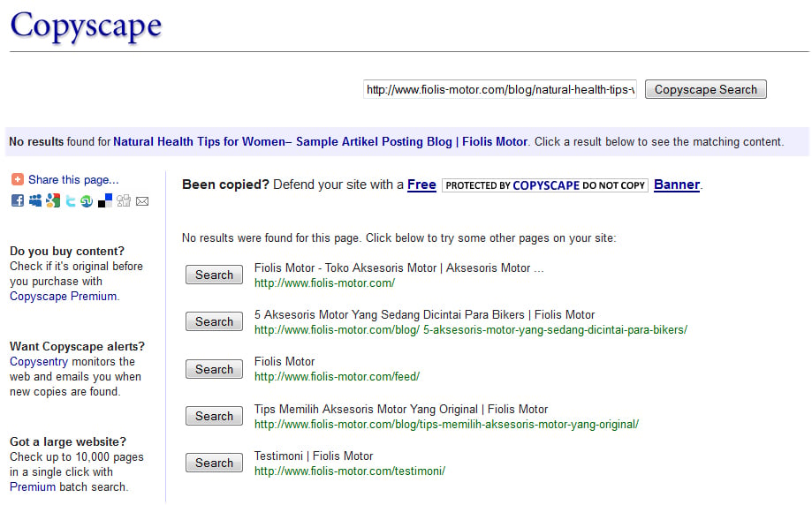Click the Banner link

[677, 185]
